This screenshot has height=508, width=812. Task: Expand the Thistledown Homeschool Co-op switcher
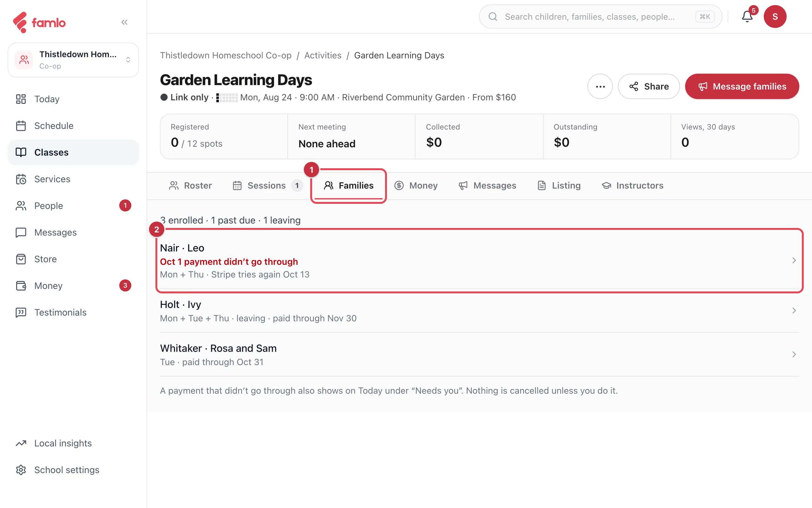point(73,60)
